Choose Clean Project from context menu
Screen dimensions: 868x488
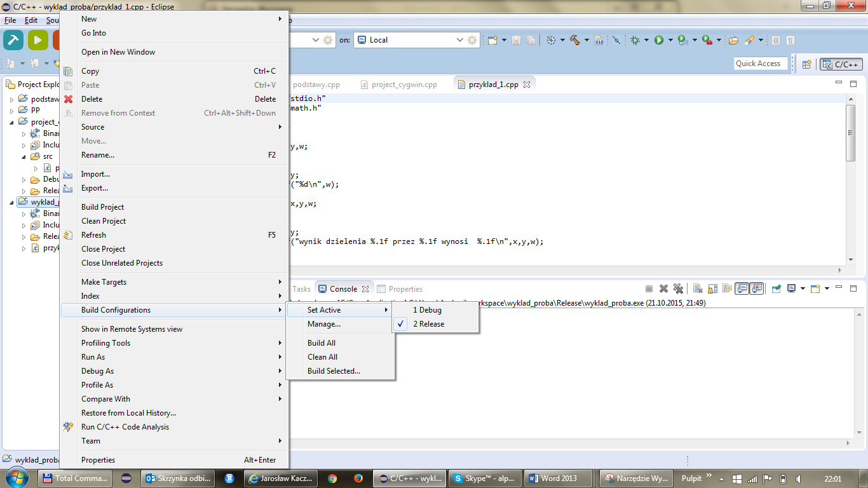tap(175, 221)
